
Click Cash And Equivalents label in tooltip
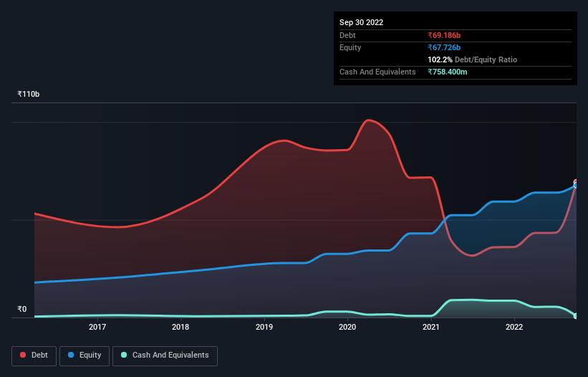[377, 72]
